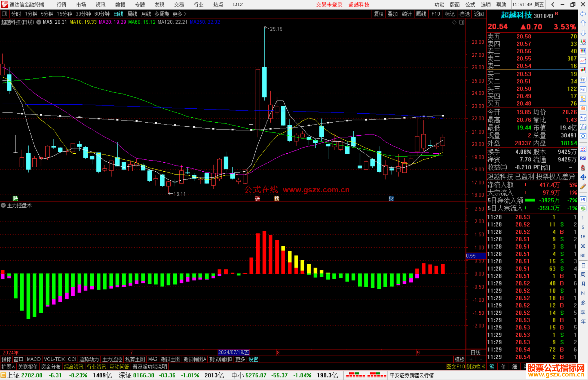The height and width of the screenshot is (380, 588).
Task: Open the F10 company info sidebar icon
Action: click(x=583, y=90)
